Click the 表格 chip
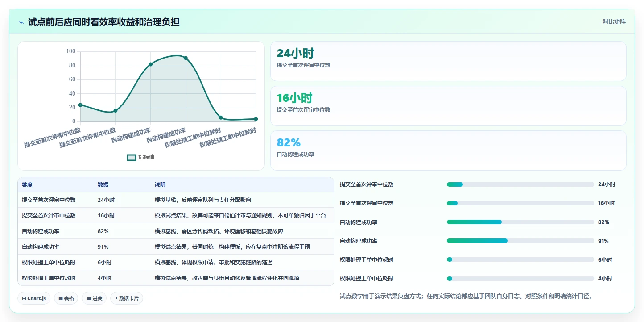 [66, 298]
